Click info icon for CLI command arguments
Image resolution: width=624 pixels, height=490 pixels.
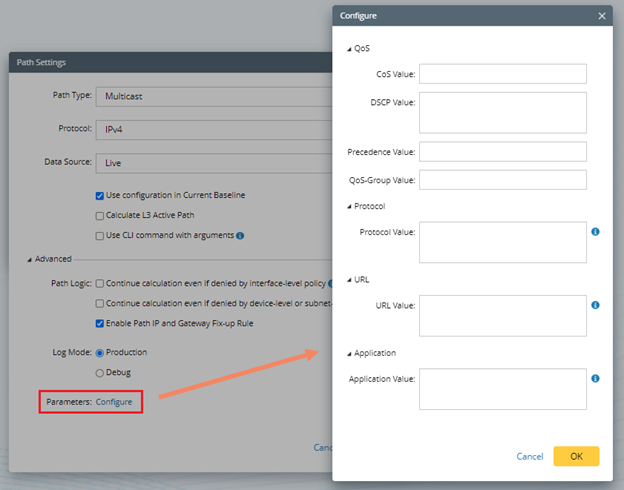tap(240, 236)
